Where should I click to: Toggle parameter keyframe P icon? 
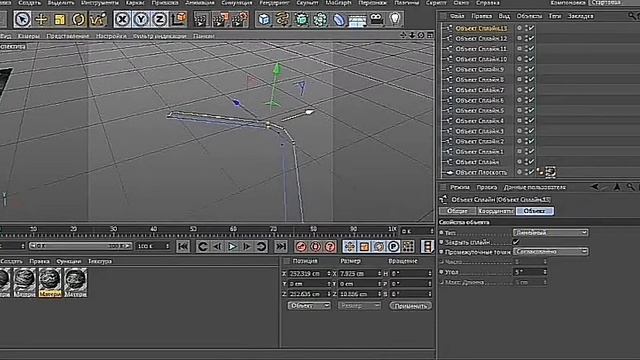[393, 246]
